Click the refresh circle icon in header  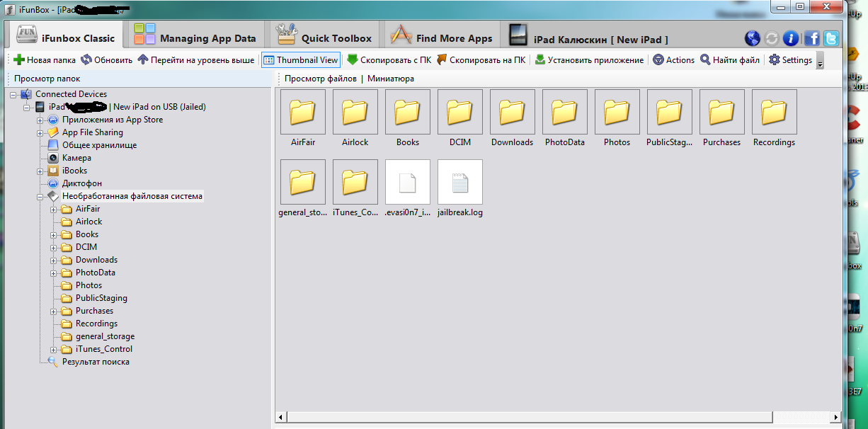pyautogui.click(x=772, y=38)
